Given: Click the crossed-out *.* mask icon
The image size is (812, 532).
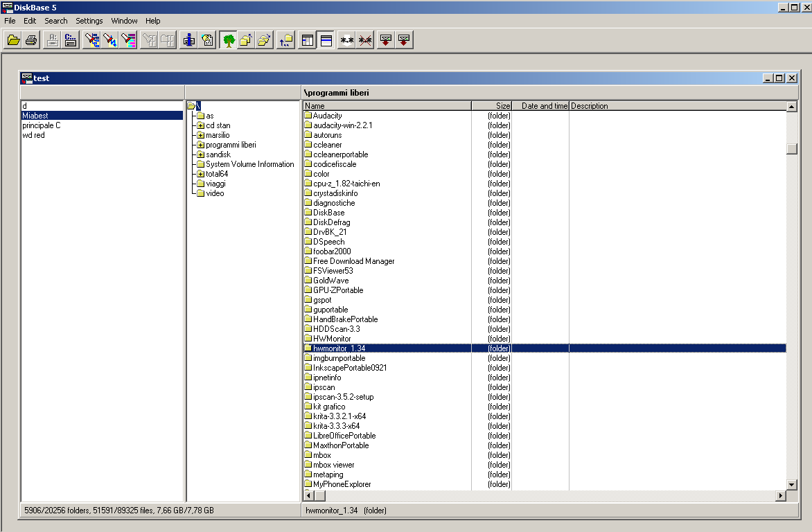Looking at the screenshot, I should tap(365, 40).
